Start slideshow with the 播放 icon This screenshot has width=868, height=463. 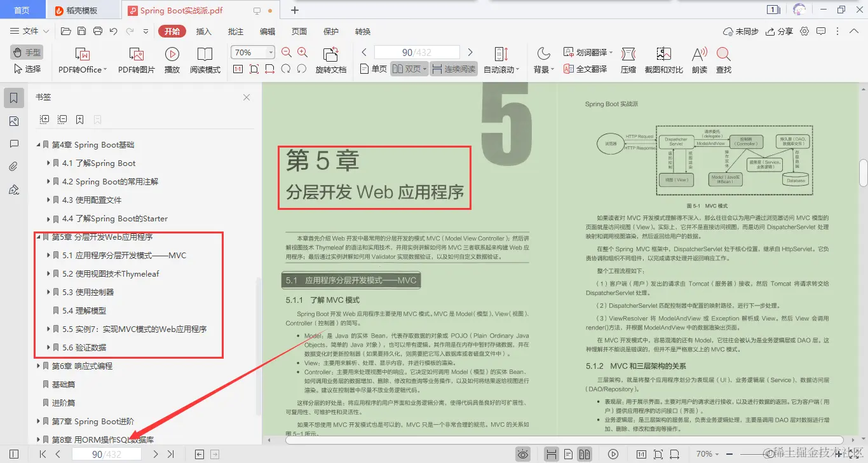(171, 59)
